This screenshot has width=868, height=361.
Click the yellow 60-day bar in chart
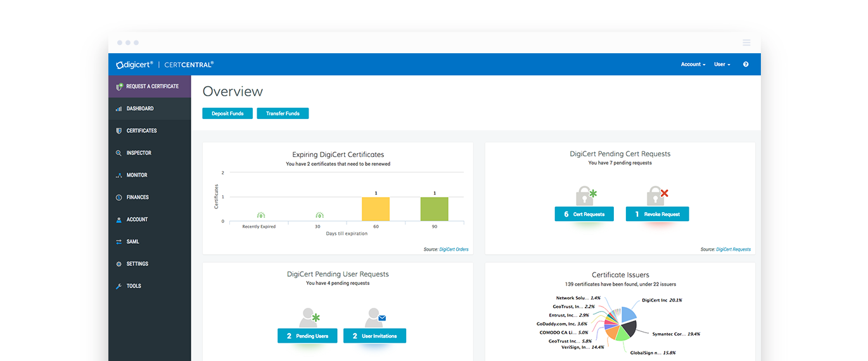click(376, 209)
